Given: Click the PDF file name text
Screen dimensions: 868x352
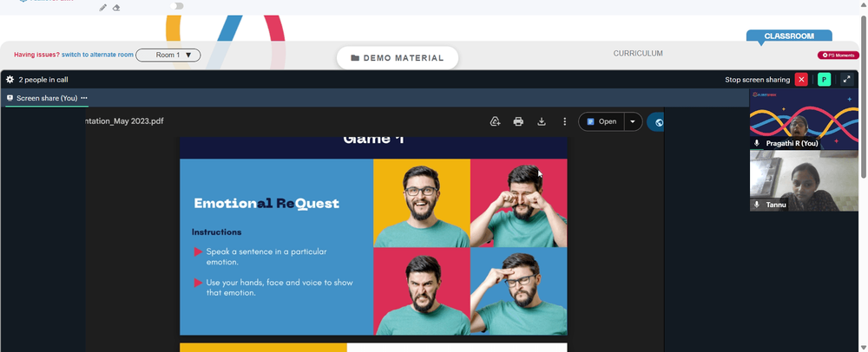Looking at the screenshot, I should click(x=124, y=121).
